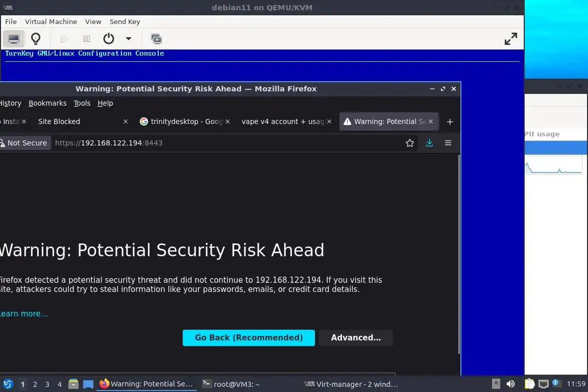
Task: Switch to the vape v4 account tab
Action: (283, 121)
